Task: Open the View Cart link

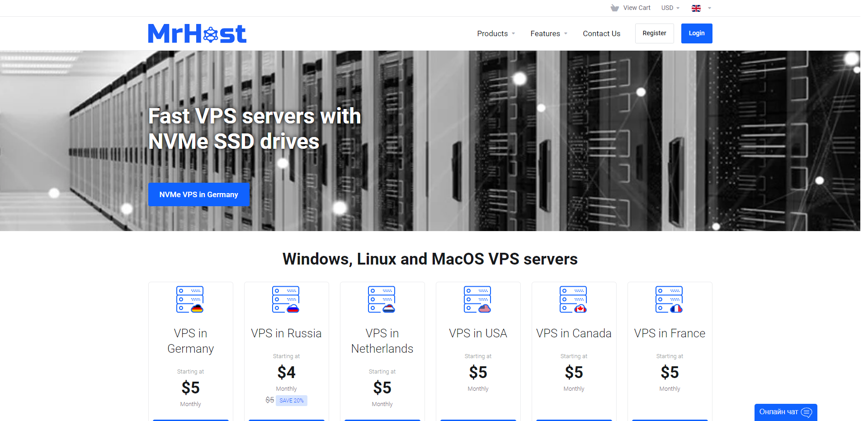Action: click(637, 8)
